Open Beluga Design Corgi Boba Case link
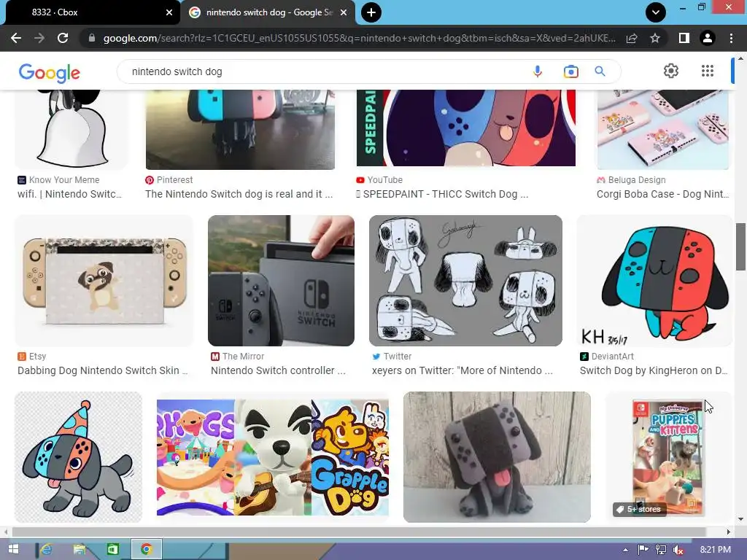Image resolution: width=747 pixels, height=560 pixels. (x=662, y=194)
